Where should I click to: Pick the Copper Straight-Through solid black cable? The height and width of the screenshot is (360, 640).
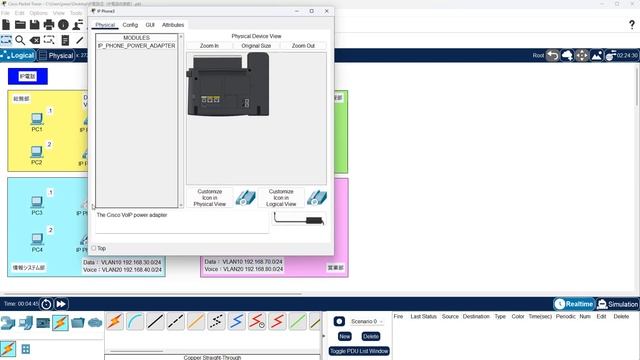(x=156, y=322)
